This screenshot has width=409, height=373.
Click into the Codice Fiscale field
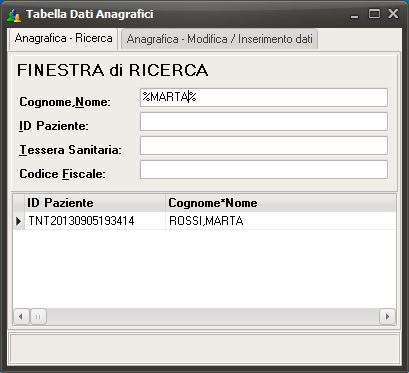coord(264,169)
